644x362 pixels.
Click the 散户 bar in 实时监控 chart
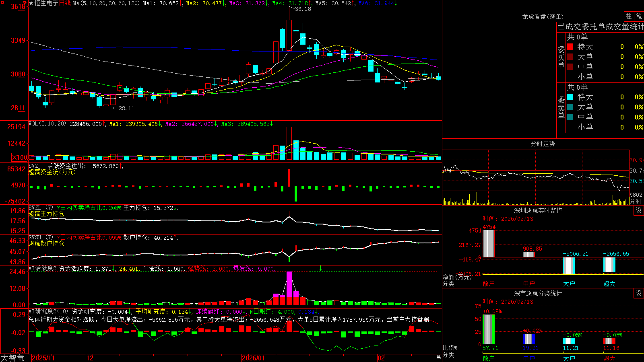[488, 243]
